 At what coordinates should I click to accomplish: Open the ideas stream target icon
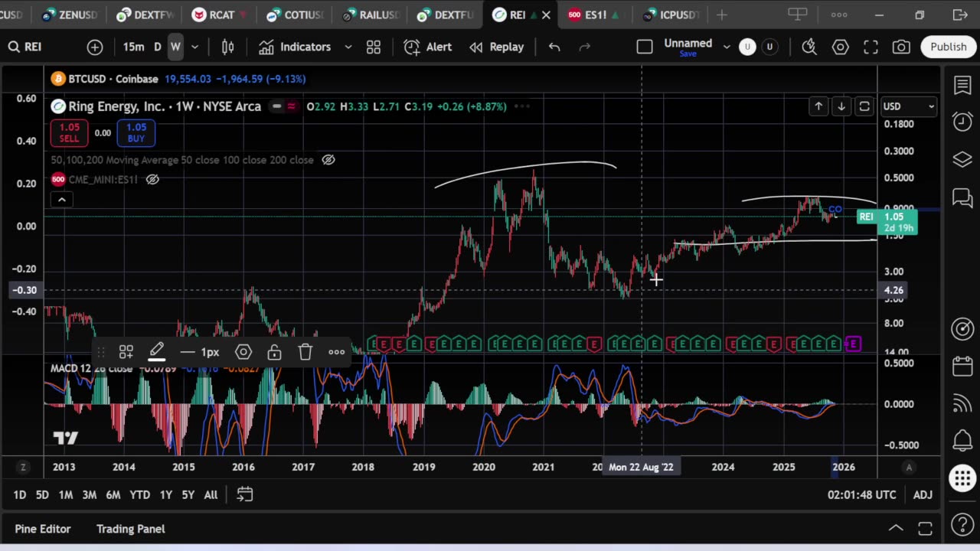(x=962, y=329)
